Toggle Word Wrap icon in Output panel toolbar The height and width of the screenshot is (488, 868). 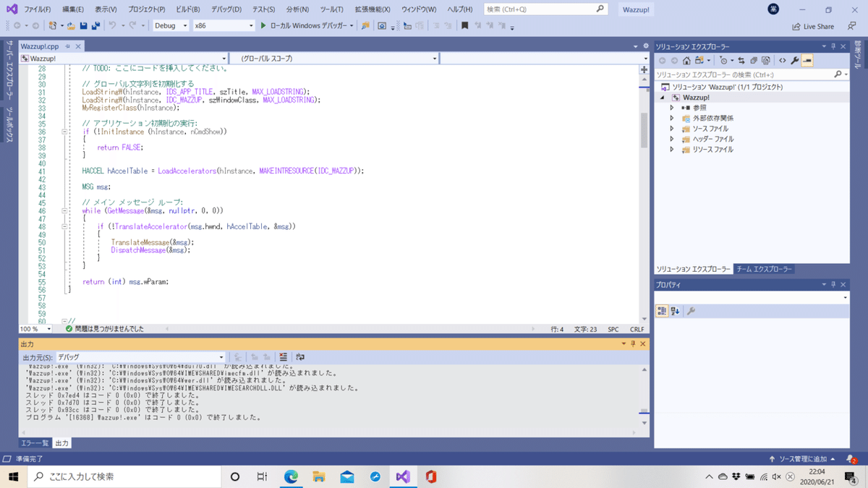300,357
